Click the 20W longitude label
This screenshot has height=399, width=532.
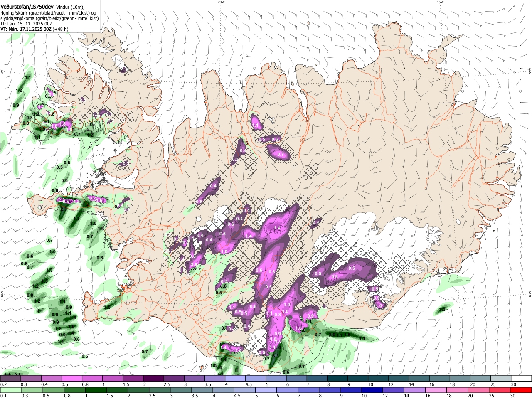point(221,2)
